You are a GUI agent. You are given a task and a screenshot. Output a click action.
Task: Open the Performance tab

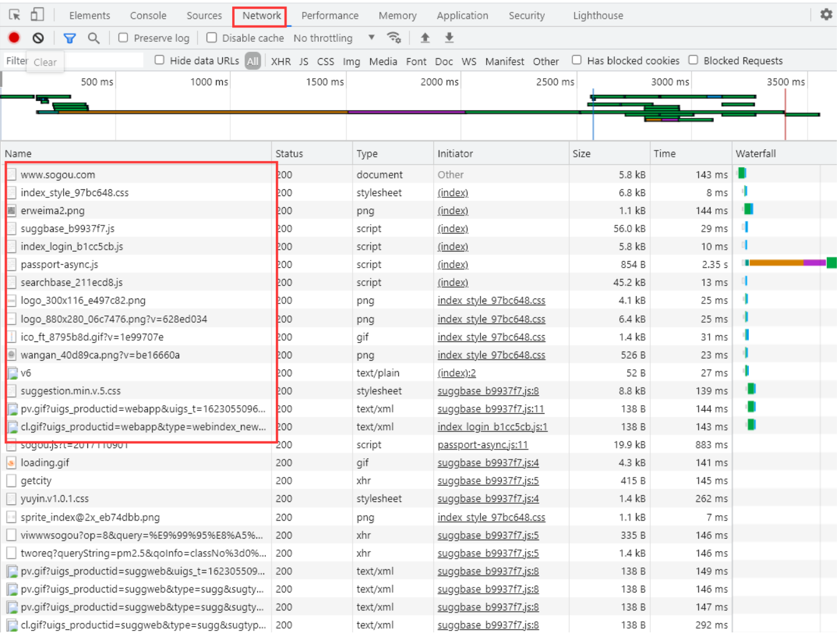click(330, 16)
